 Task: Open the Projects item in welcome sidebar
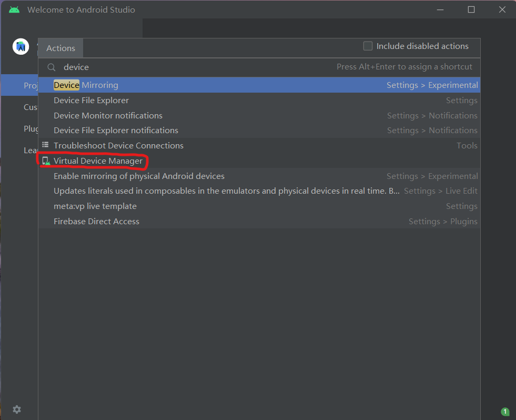(x=20, y=85)
